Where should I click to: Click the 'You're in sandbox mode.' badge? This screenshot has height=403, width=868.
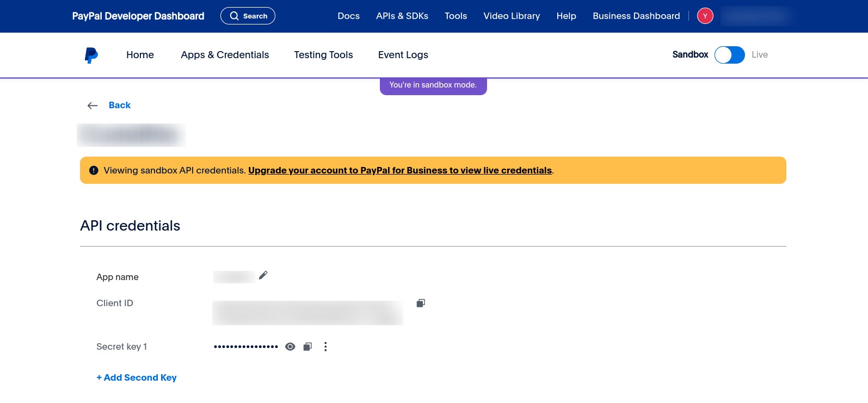pos(433,85)
